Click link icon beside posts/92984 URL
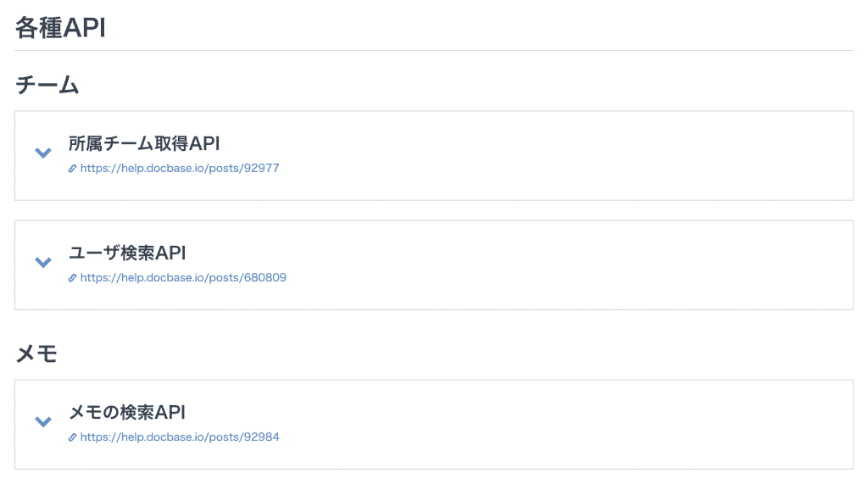The image size is (868, 484). [x=73, y=437]
